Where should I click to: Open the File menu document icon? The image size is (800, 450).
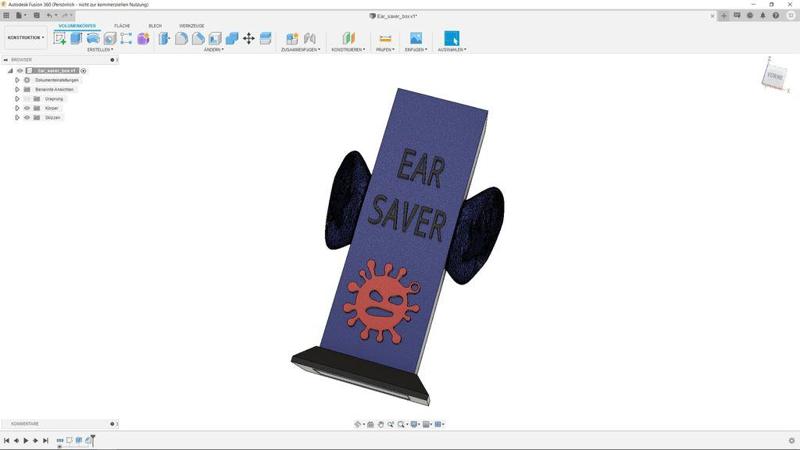pyautogui.click(x=20, y=15)
